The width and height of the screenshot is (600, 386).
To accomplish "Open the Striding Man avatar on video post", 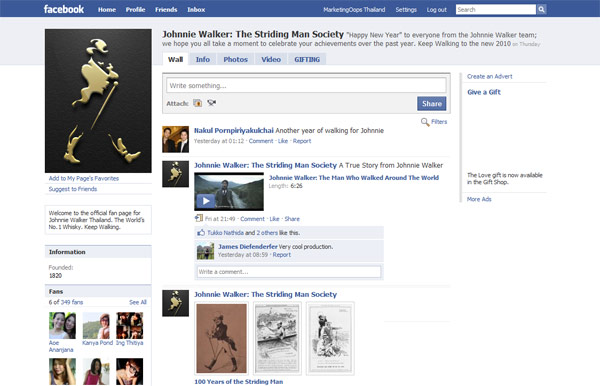I will pos(175,174).
